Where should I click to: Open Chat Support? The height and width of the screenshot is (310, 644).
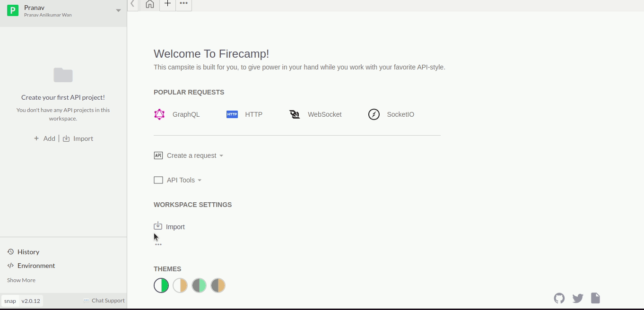tap(108, 301)
